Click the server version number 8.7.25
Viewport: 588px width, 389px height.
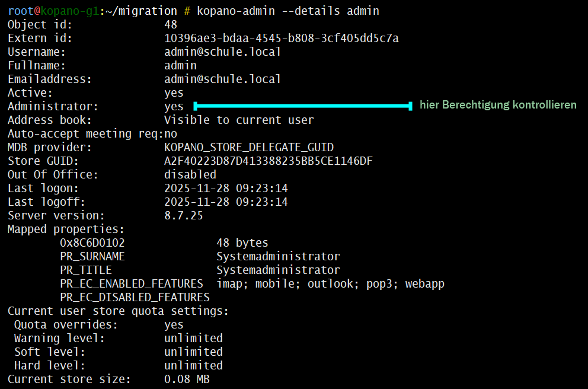(x=184, y=216)
